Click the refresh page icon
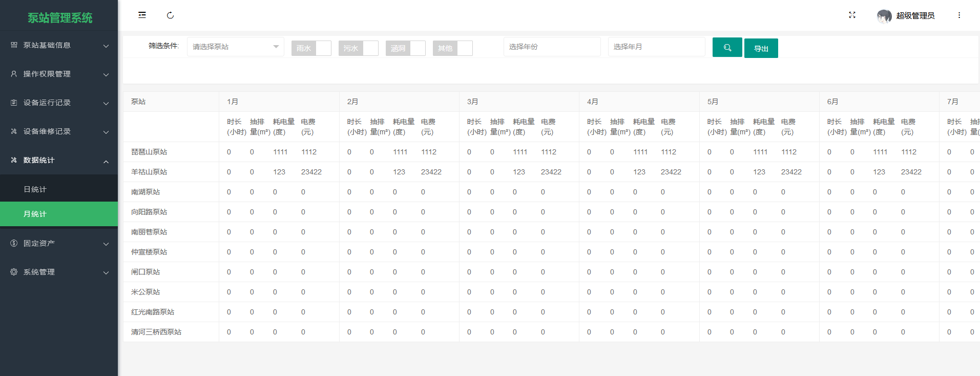This screenshot has height=376, width=980. tap(171, 15)
